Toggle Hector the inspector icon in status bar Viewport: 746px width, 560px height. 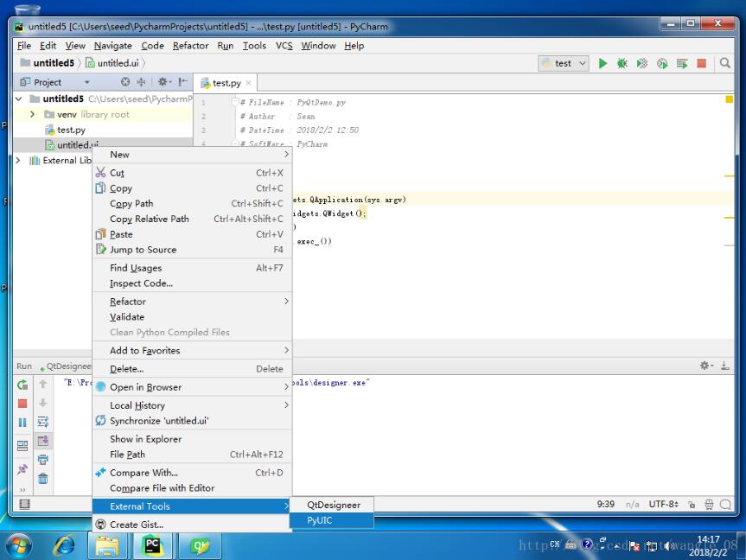(x=709, y=504)
